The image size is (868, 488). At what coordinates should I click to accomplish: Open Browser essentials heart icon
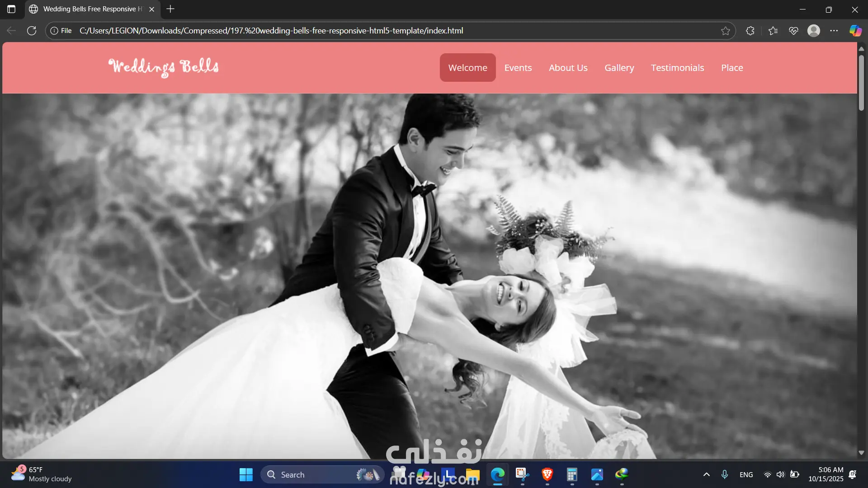[793, 31]
